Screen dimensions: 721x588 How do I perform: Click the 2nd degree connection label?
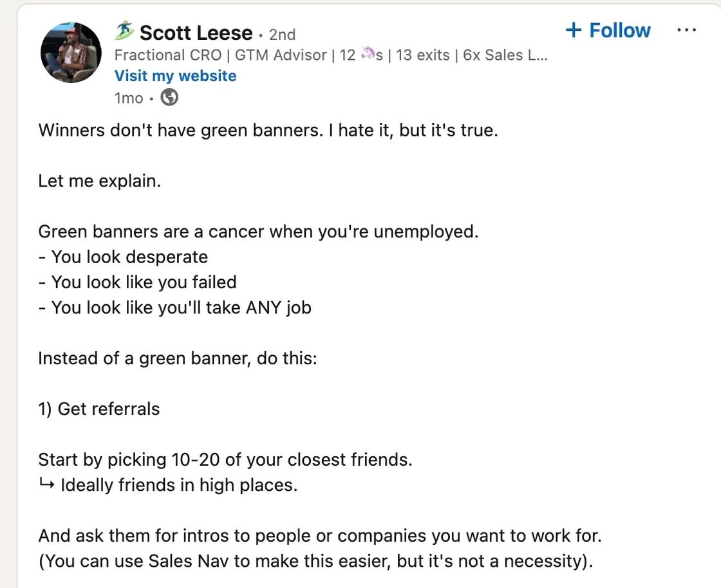[x=282, y=35]
